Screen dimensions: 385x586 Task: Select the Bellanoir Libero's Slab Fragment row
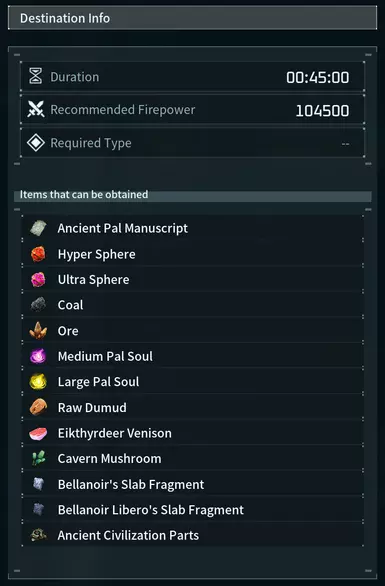(193, 510)
